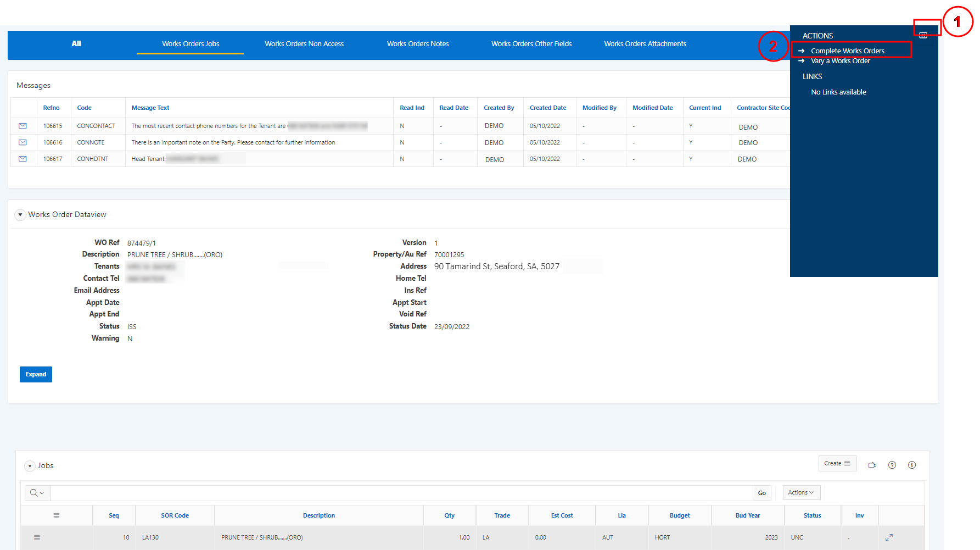The width and height of the screenshot is (980, 550).
Task: Click the video camera icon in Jobs
Action: 872,465
